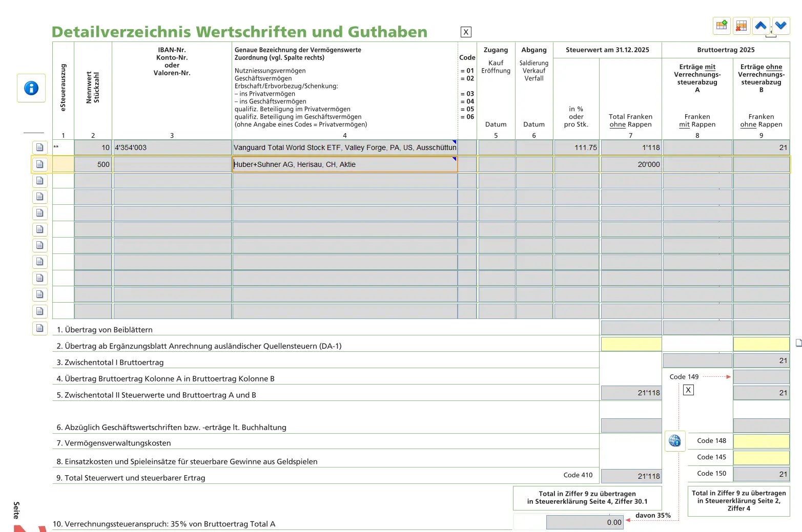Click the small page icon at the right edge

tap(798, 343)
